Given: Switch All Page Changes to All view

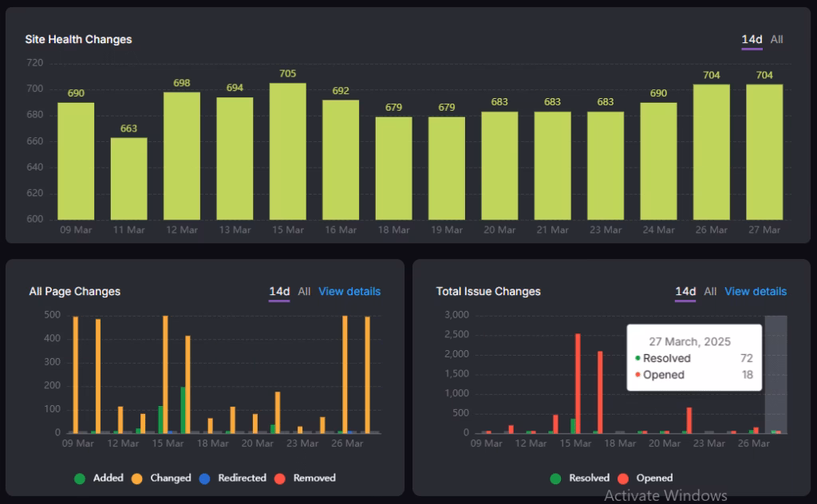Looking at the screenshot, I should (x=304, y=292).
